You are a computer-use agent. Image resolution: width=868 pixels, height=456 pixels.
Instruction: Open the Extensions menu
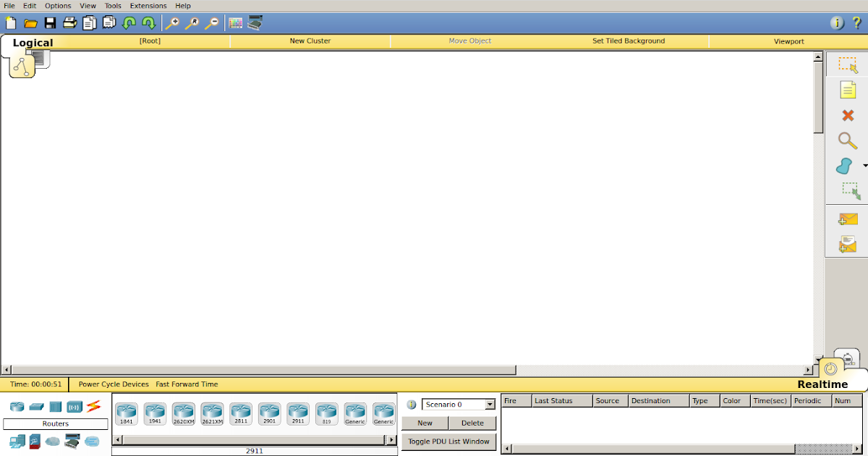(148, 5)
